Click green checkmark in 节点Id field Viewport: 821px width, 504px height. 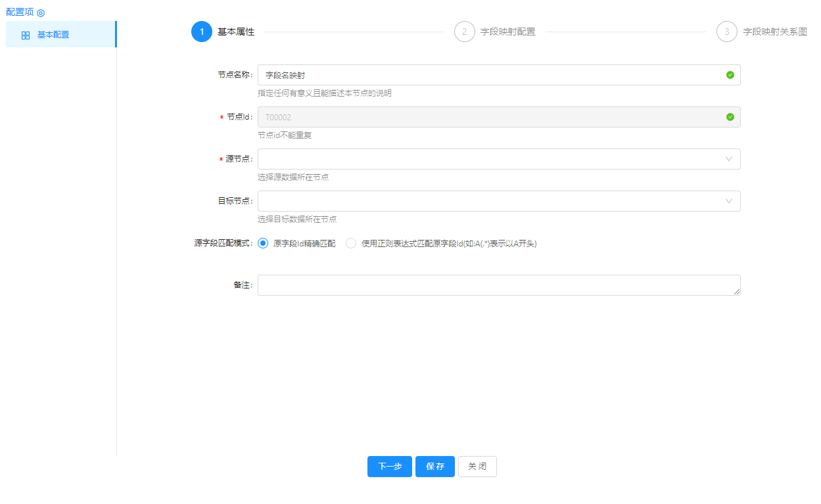[730, 117]
